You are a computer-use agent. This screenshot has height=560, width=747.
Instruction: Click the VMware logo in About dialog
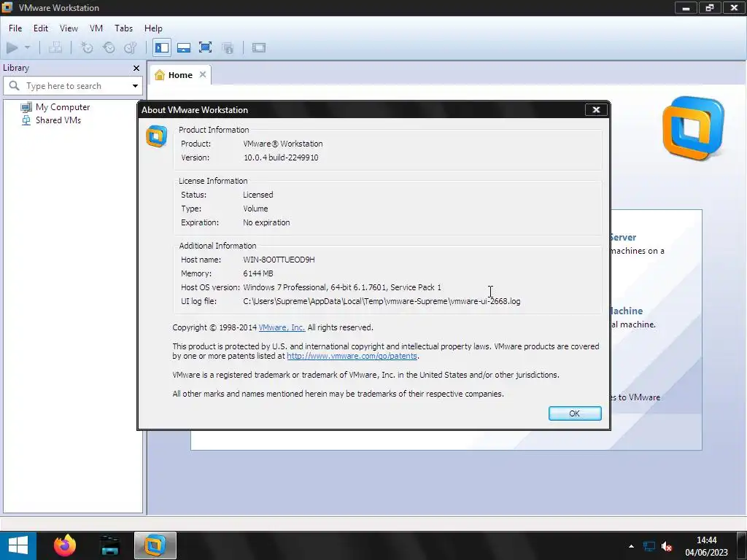click(157, 136)
